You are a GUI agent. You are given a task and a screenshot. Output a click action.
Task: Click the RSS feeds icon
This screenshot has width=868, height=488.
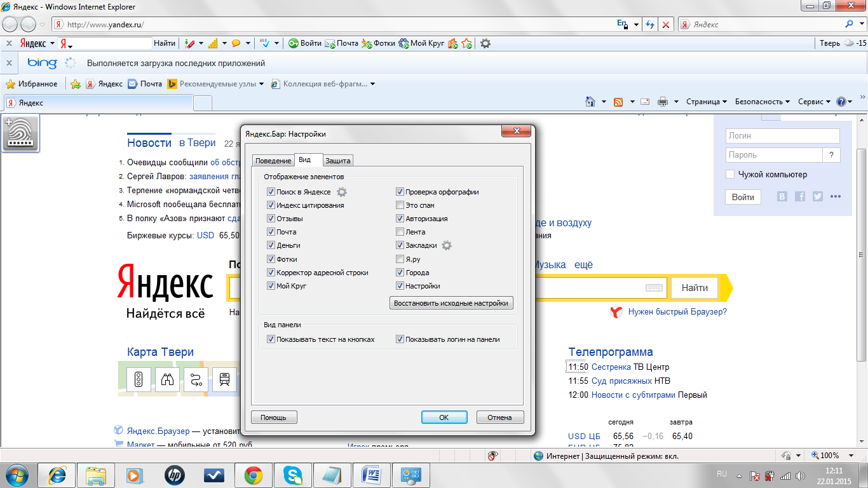click(618, 102)
